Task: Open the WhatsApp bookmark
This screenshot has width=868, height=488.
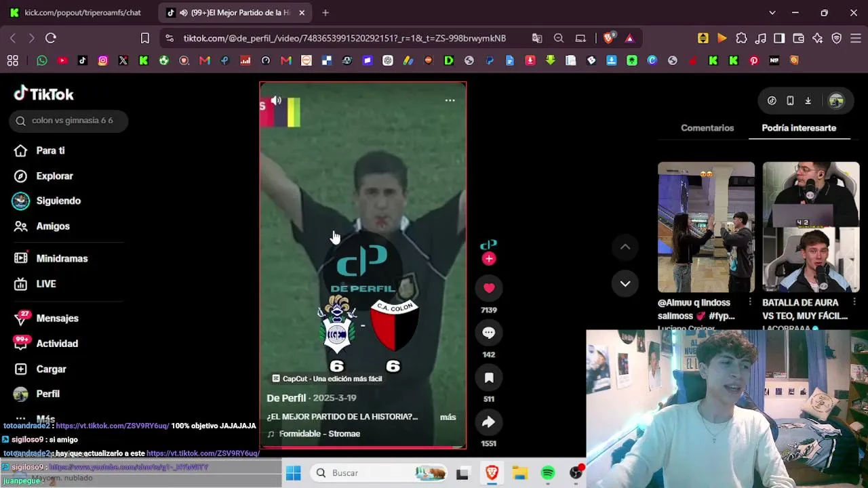Action: tap(42, 61)
